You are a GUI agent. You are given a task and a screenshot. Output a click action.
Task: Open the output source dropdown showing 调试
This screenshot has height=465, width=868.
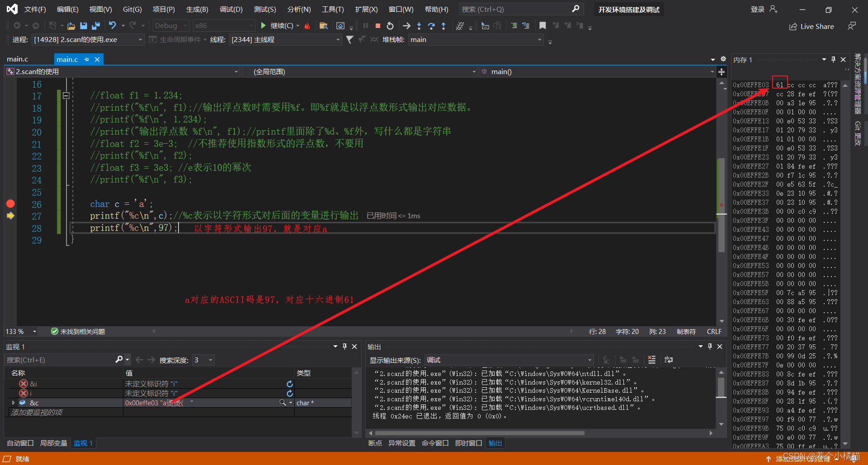[x=509, y=360]
